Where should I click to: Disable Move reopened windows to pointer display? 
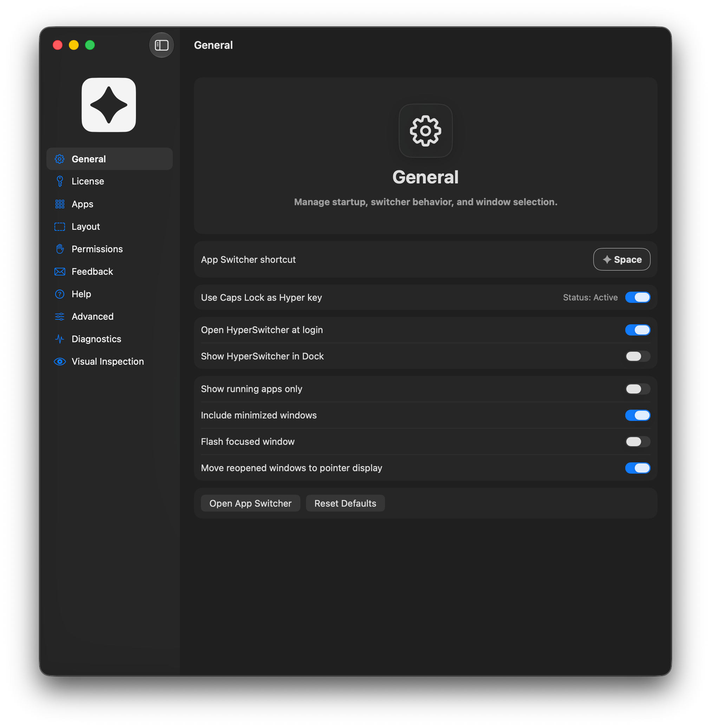(x=638, y=468)
